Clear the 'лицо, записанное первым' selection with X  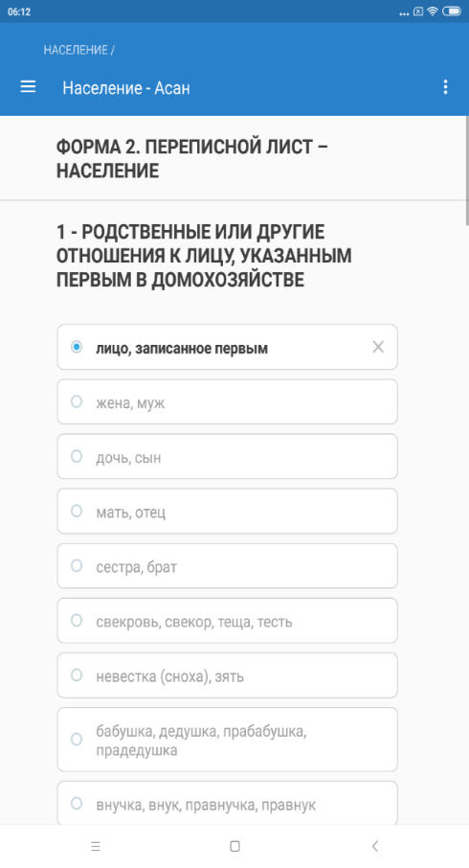[x=378, y=347]
